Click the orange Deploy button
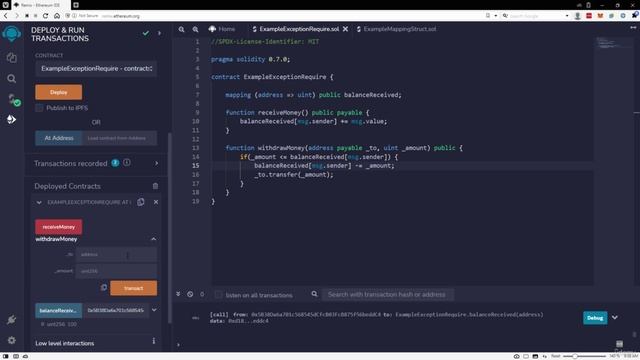 pyautogui.click(x=58, y=92)
